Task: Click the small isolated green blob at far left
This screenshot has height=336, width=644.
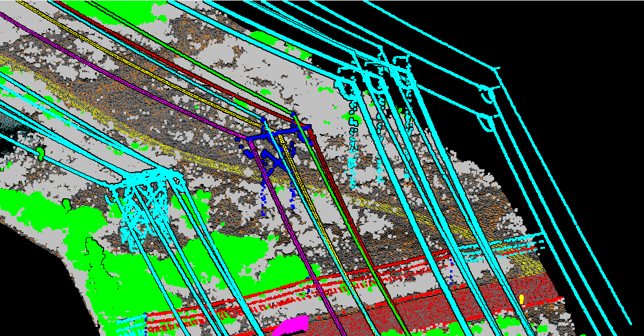Action: click(x=41, y=152)
